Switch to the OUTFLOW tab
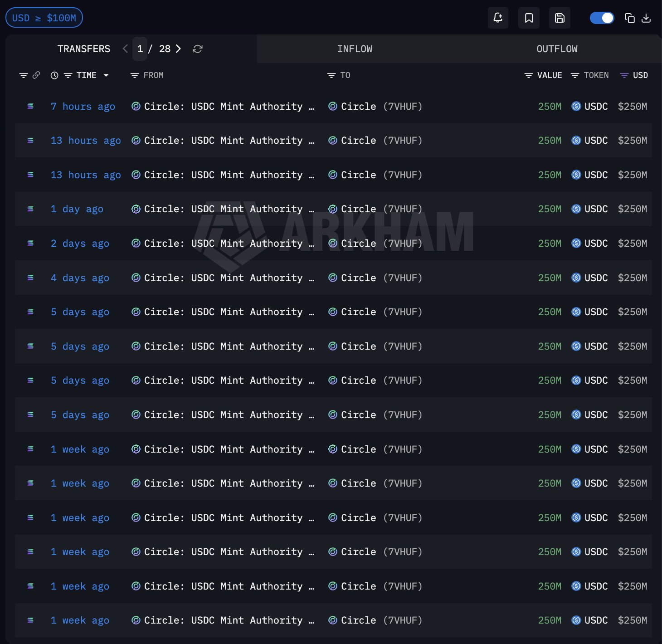This screenshot has width=662, height=644. [557, 49]
